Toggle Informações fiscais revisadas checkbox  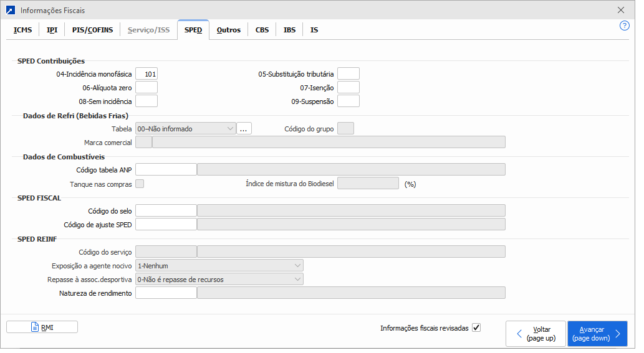[476, 327]
